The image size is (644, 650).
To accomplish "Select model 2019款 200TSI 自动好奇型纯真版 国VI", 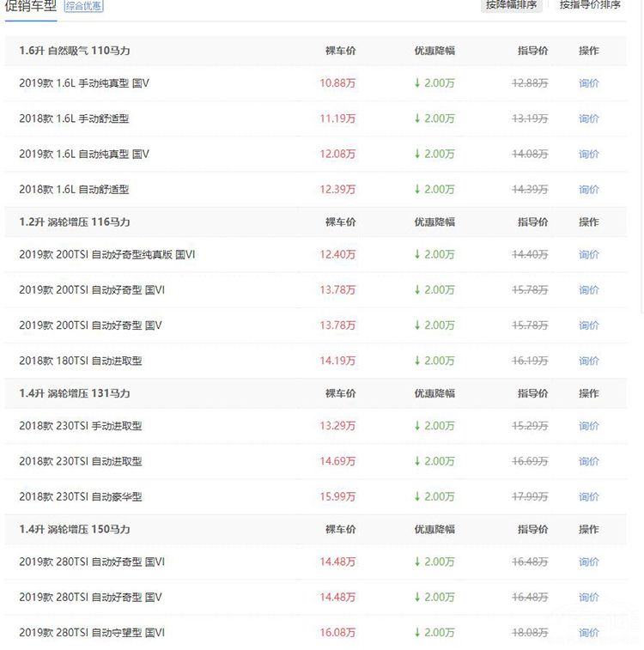I will (x=107, y=254).
